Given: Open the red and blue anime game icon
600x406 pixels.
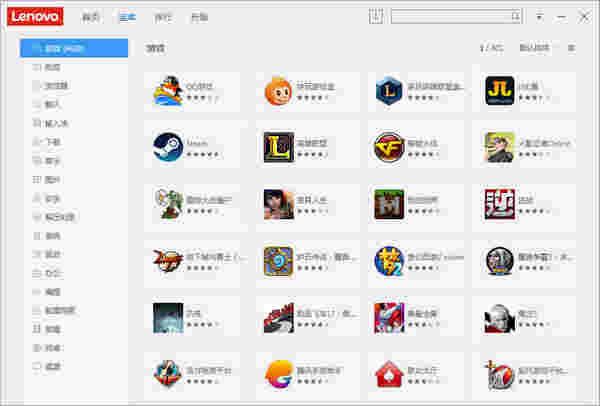Looking at the screenshot, I should coord(389,318).
